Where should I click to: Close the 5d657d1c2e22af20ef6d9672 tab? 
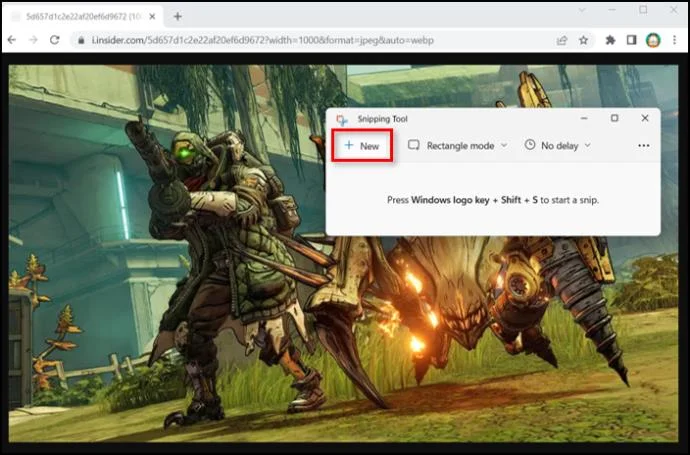(152, 17)
